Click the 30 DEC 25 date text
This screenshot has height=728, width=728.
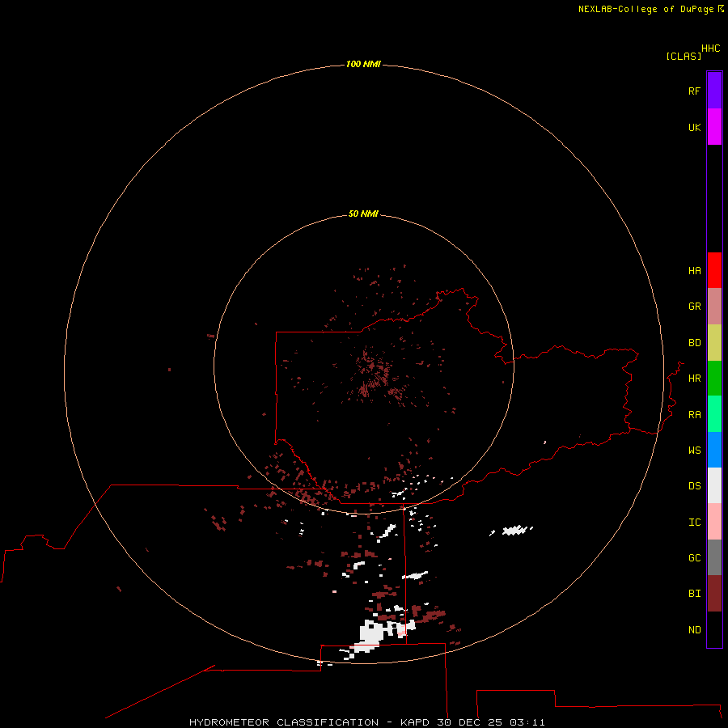point(469,722)
